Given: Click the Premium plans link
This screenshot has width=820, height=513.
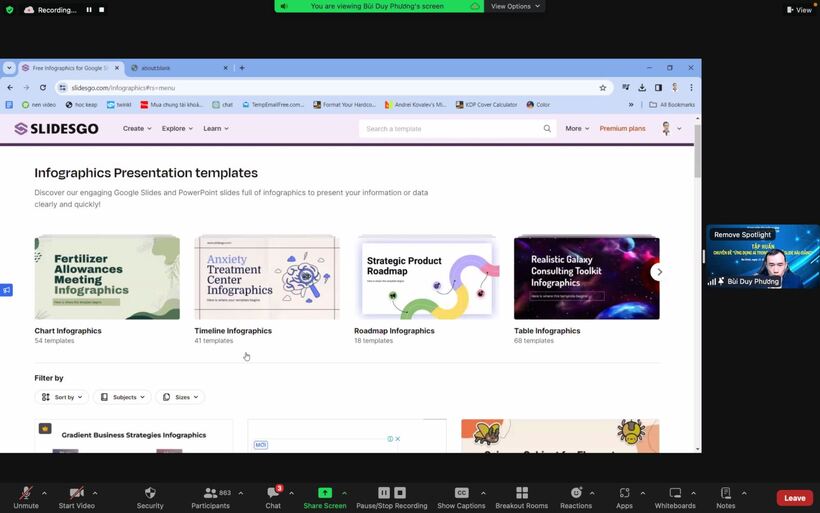Looking at the screenshot, I should 622,129.
